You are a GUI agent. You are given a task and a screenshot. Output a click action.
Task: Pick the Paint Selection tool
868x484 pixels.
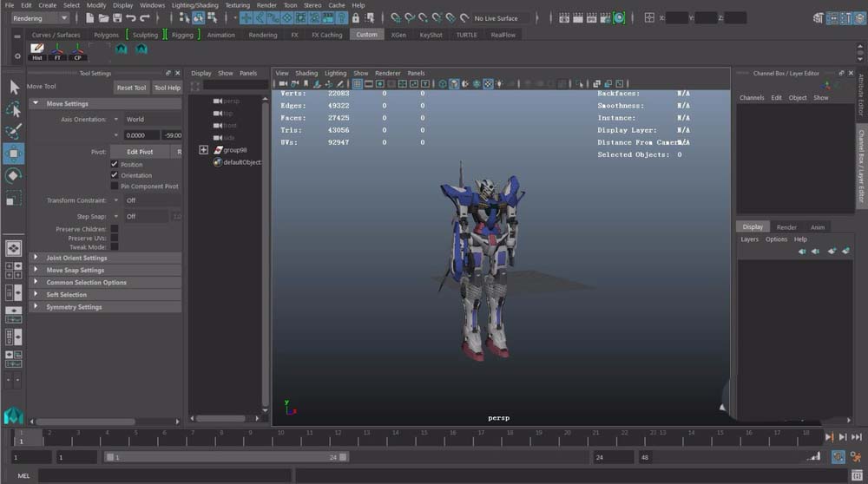coord(14,132)
